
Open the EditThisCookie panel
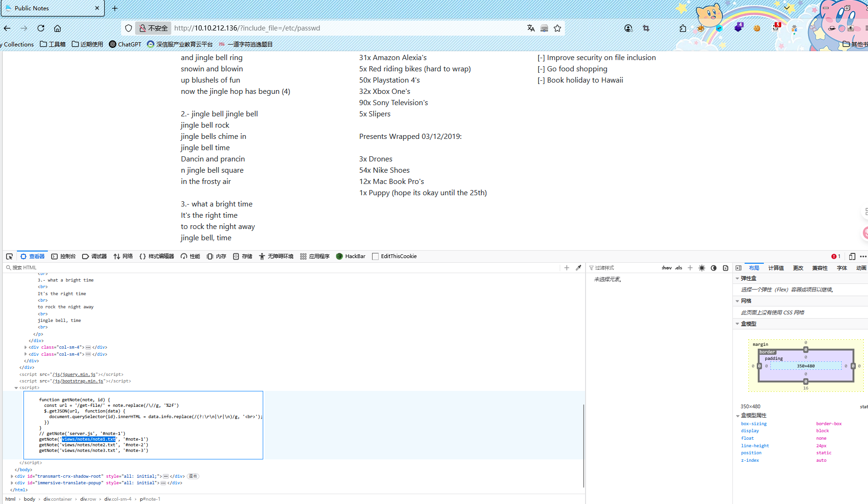coord(394,256)
